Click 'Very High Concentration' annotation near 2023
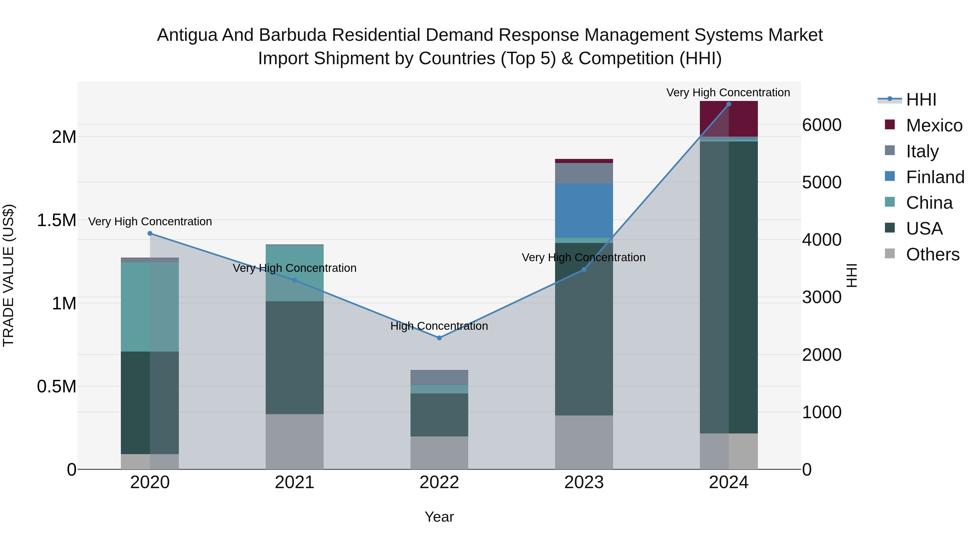This screenshot has width=980, height=551. [584, 257]
